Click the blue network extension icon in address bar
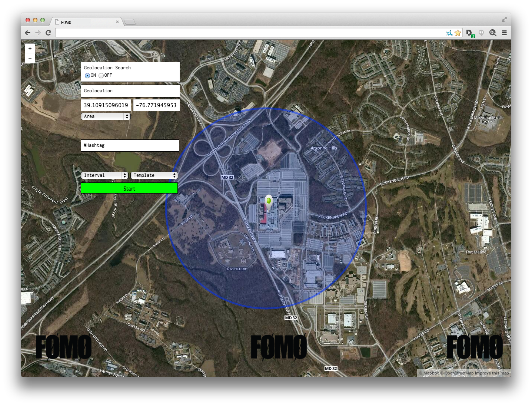This screenshot has height=406, width=532. click(x=449, y=33)
